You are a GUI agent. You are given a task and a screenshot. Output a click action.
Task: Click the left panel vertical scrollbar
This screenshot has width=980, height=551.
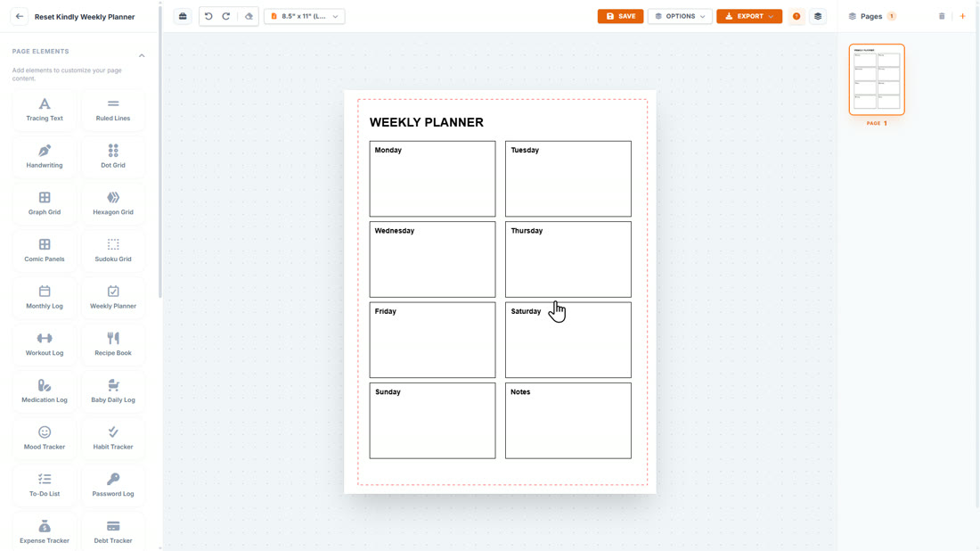point(160,150)
